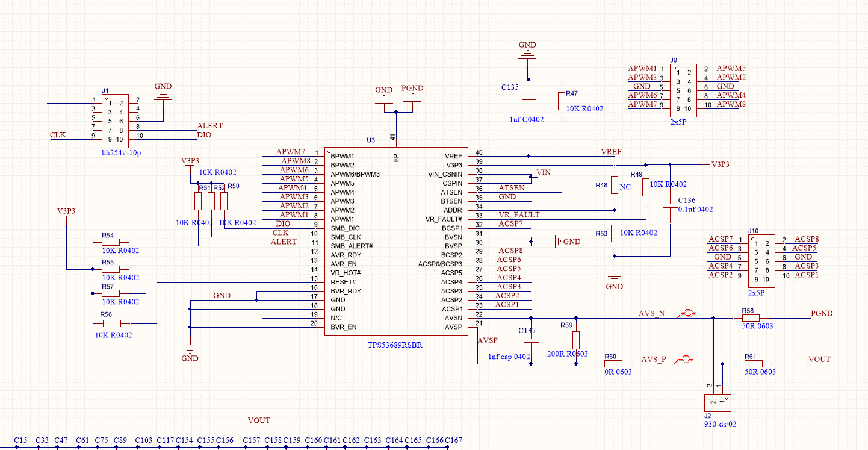Click the probe symbol on the AVS_N net

pyautogui.click(x=687, y=313)
